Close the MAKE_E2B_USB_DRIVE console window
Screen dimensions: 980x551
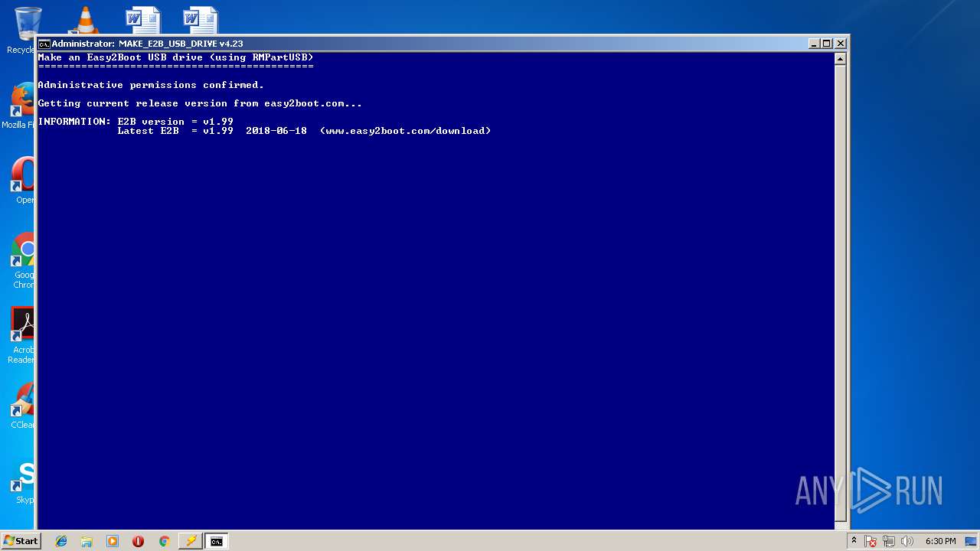[840, 44]
